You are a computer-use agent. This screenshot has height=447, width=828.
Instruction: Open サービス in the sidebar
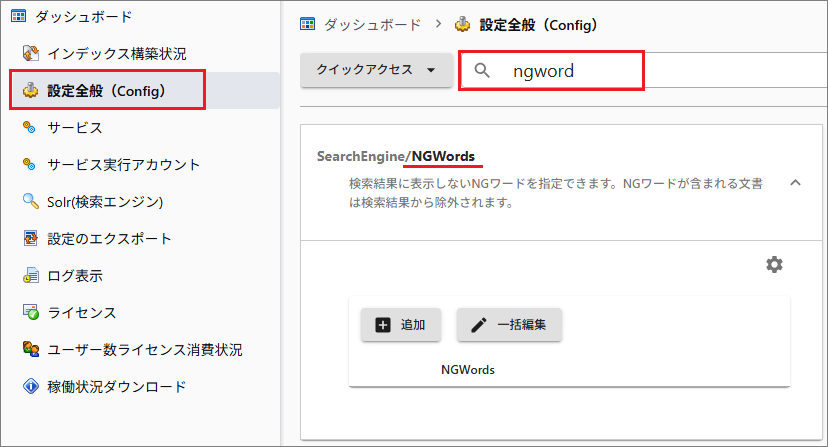coord(74,128)
